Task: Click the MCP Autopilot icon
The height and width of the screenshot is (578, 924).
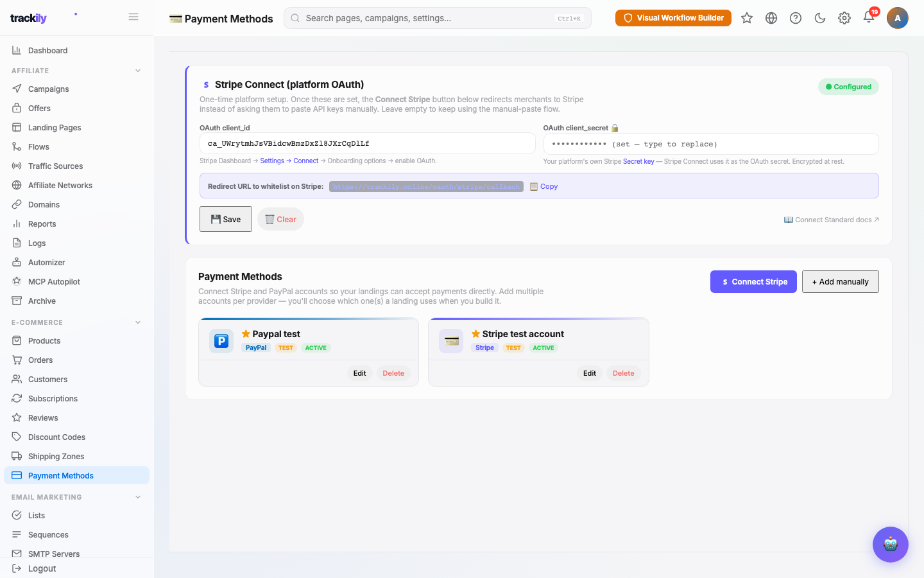Action: tap(17, 281)
